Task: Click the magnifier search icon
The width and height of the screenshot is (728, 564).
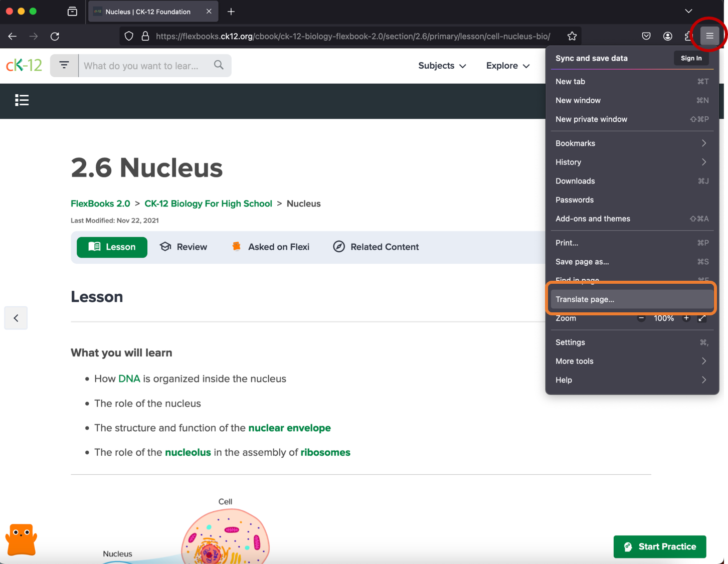Action: (x=219, y=65)
